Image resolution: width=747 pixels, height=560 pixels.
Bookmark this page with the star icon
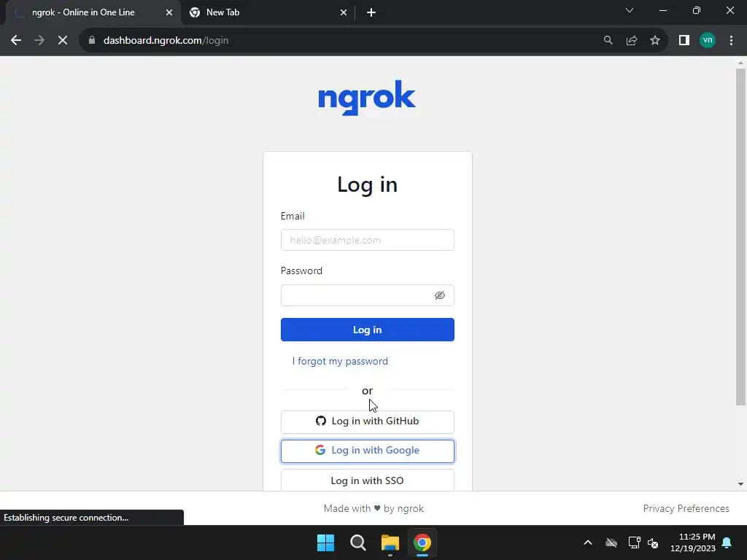pos(655,41)
